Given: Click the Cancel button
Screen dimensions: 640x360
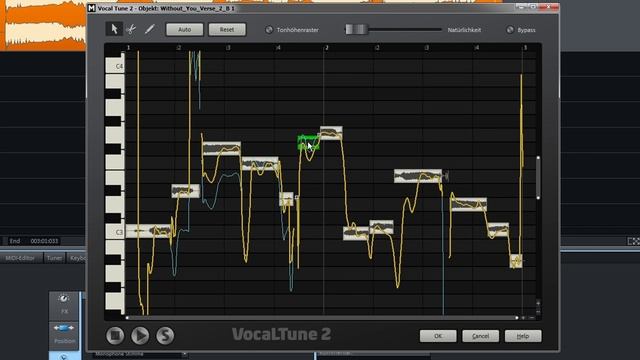Looking at the screenshot, I should coord(480,336).
